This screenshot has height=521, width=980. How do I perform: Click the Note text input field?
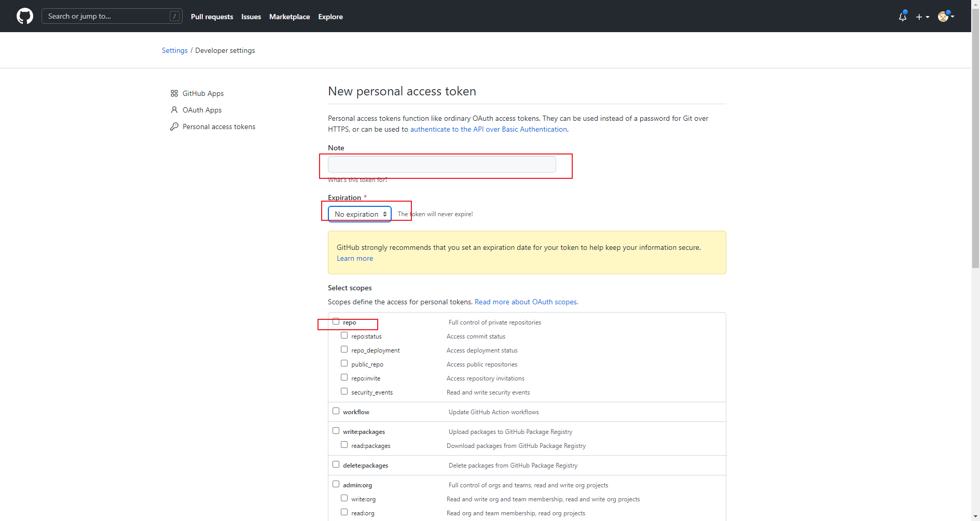441,164
